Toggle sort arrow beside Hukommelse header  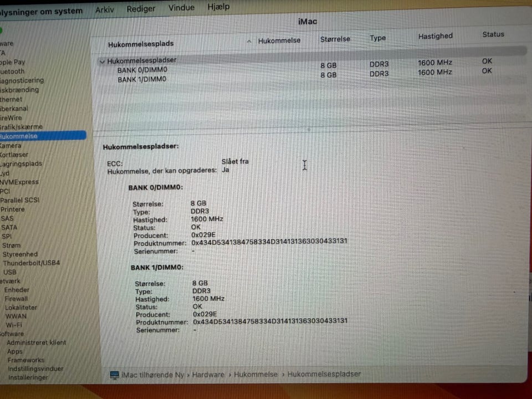tap(249, 42)
